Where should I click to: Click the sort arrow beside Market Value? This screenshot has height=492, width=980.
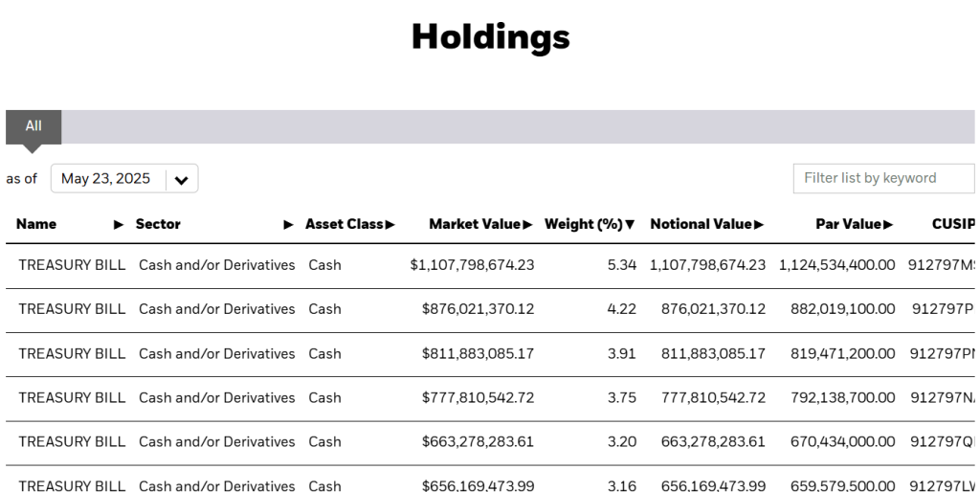point(527,224)
